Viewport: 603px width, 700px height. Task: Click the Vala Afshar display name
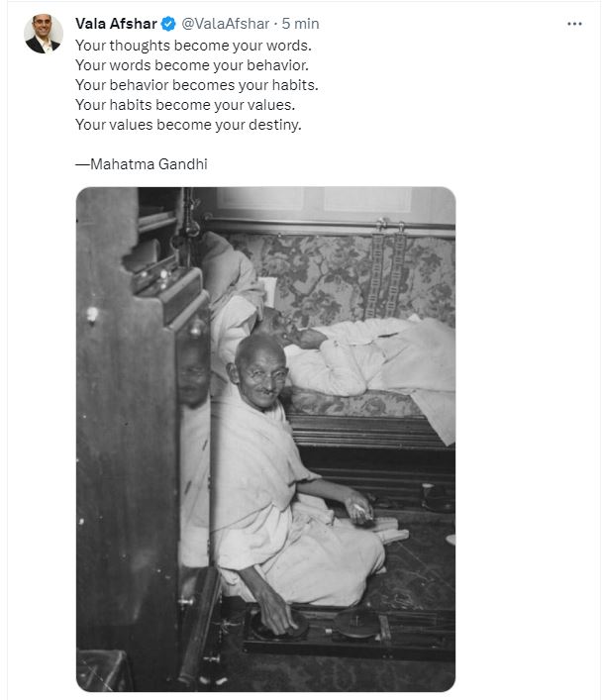click(x=116, y=24)
